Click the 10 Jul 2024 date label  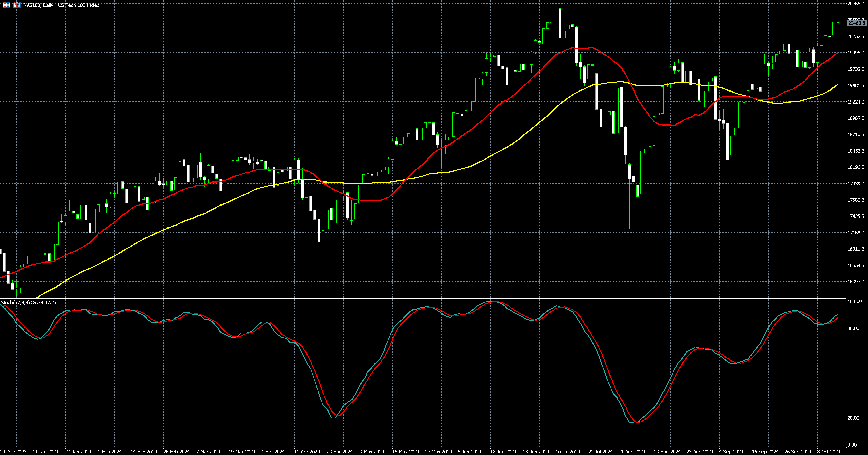click(568, 451)
